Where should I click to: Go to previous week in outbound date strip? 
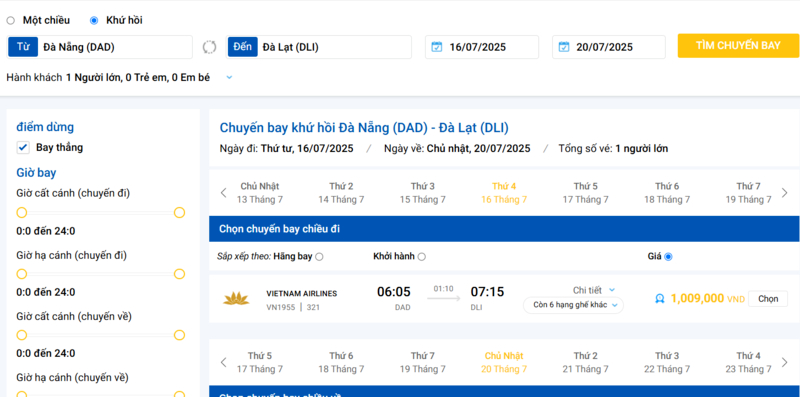(223, 193)
